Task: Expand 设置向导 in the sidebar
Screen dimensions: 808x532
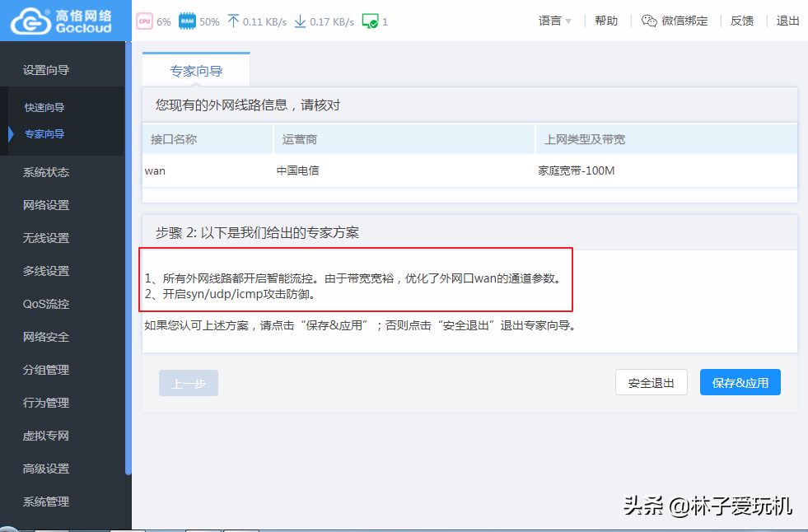Action: click(46, 70)
